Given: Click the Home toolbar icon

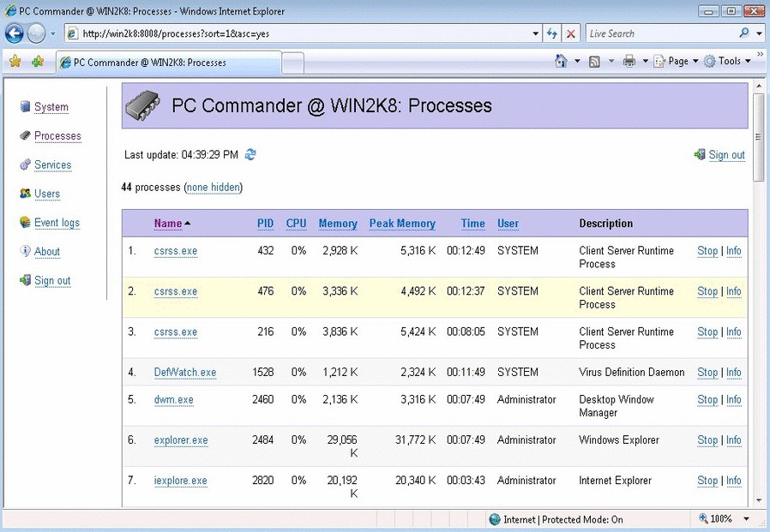Looking at the screenshot, I should click(x=561, y=61).
